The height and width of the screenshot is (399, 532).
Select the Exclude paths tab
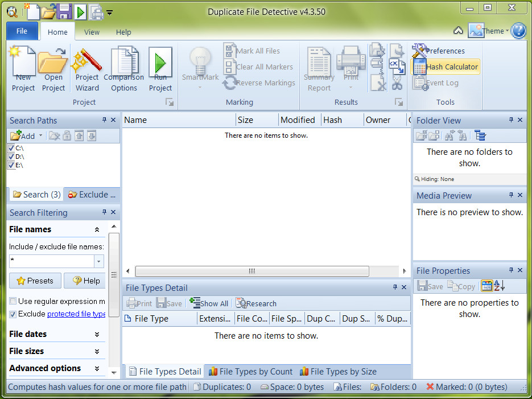[92, 195]
